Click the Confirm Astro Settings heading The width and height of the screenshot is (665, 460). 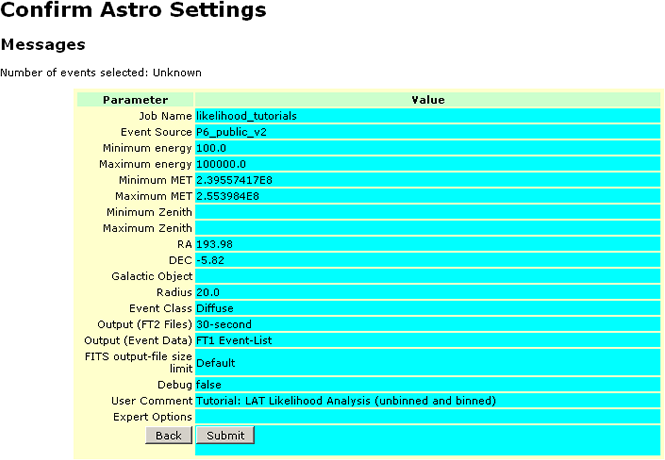click(133, 9)
